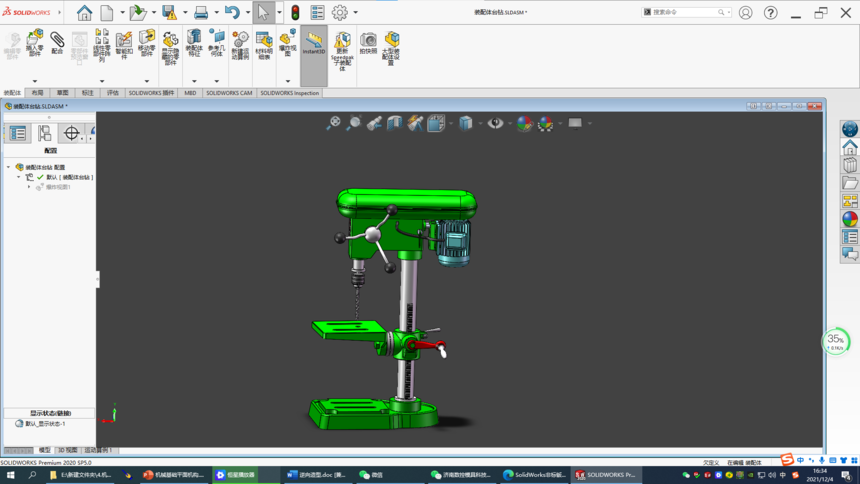The width and height of the screenshot is (860, 484).
Task: Switch to the 评估 ribbon tab
Action: (112, 93)
